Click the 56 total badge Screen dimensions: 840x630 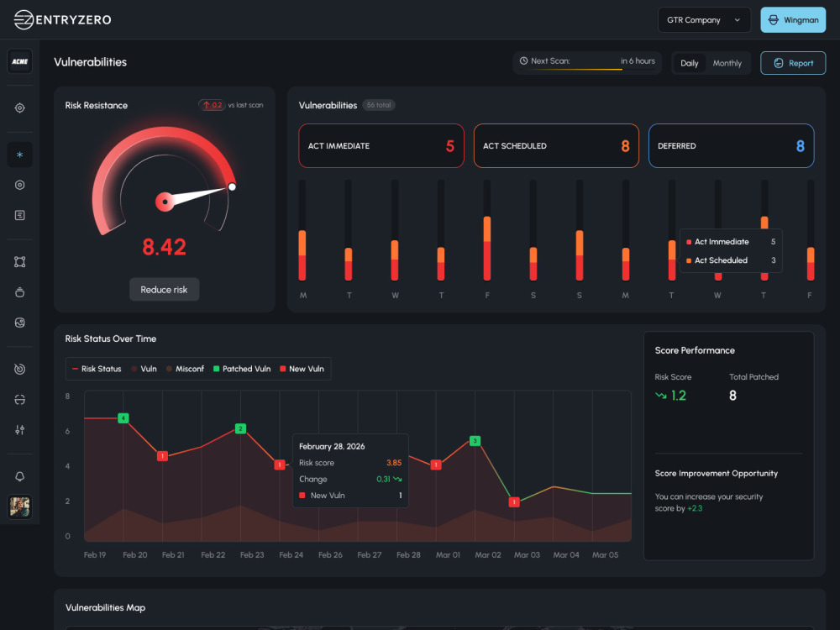379,105
